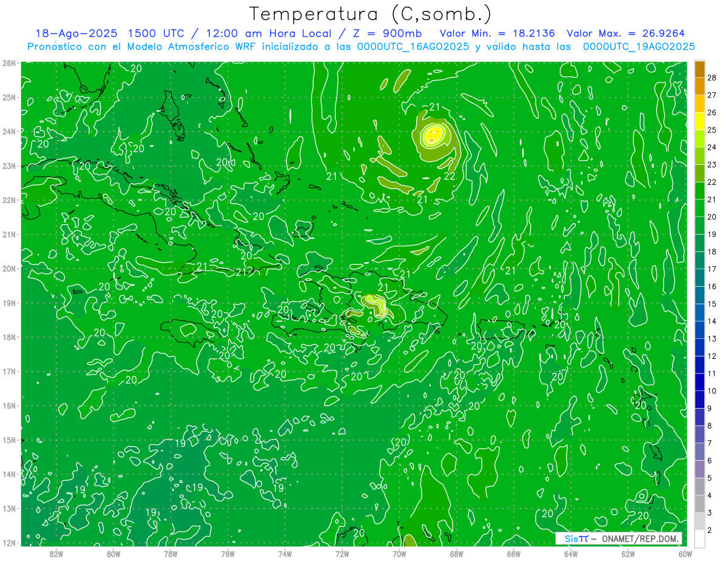Click the '62W' longitude axis label
Image resolution: width=728 pixels, height=562 pixels.
click(x=628, y=554)
